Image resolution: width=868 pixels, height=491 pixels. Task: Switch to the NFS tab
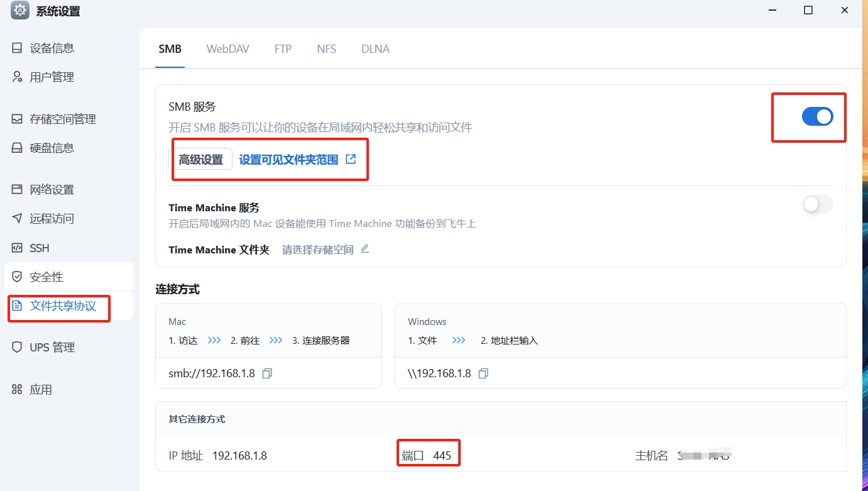(x=326, y=49)
